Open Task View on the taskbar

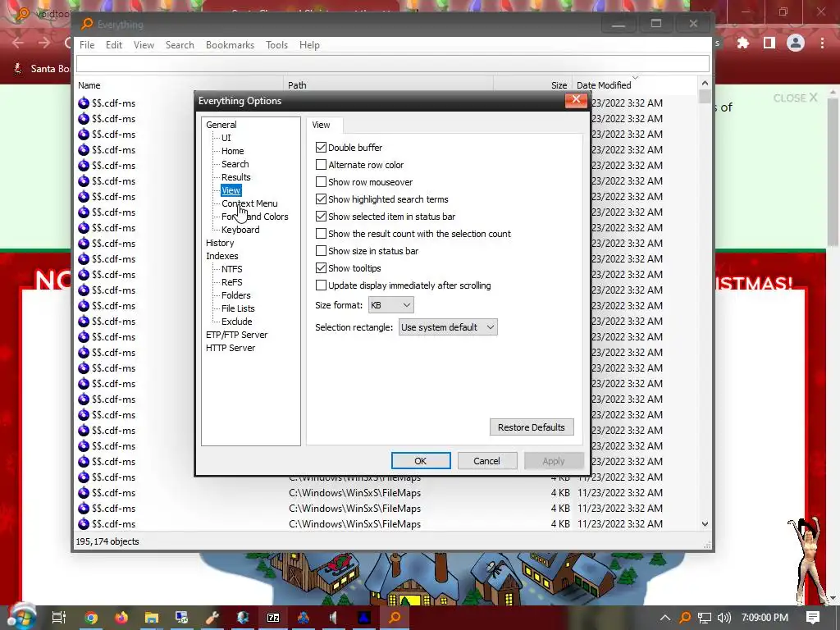[x=58, y=618]
